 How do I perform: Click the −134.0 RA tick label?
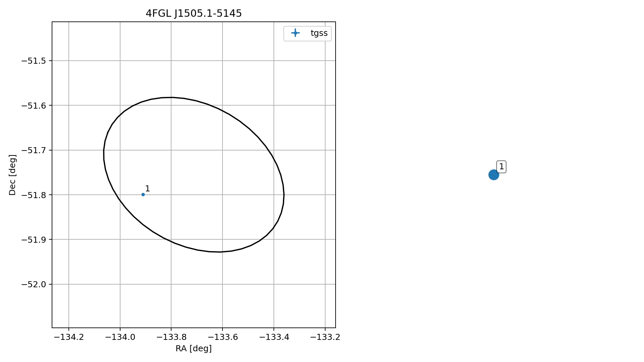coord(120,337)
